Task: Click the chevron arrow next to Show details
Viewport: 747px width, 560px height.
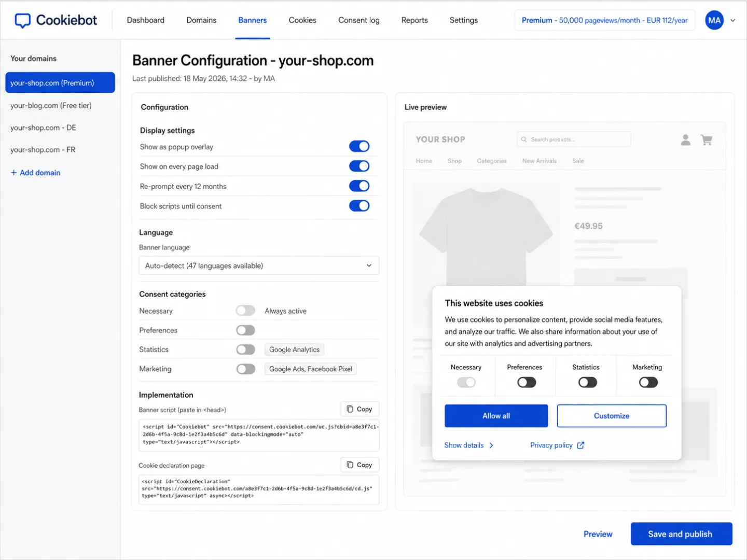Action: coord(491,445)
